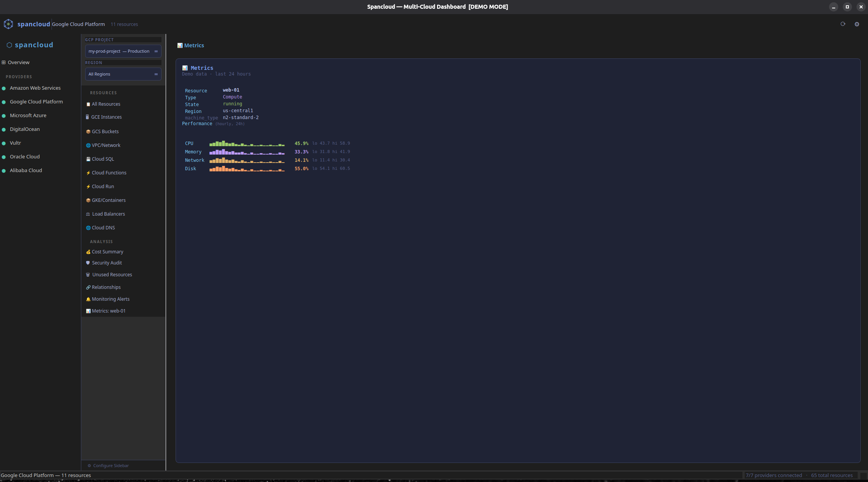Open the Cost Summary analysis
Screen dimensions: 868x482
point(107,252)
